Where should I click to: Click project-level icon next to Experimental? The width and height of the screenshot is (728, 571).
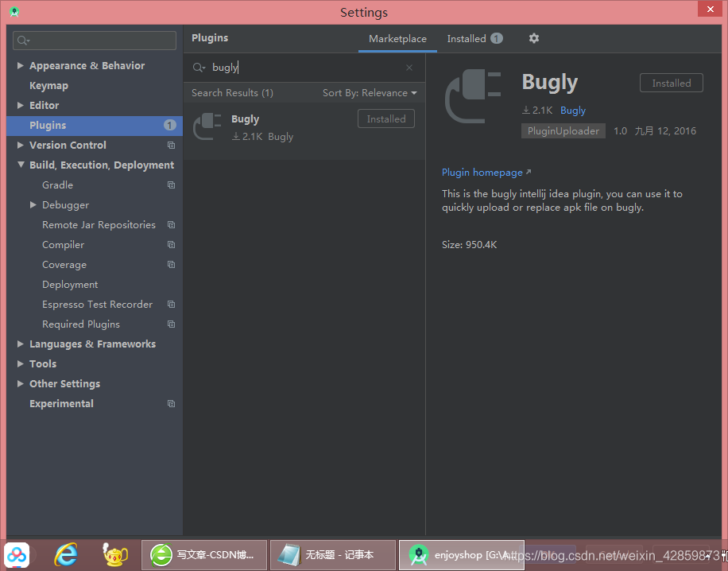(171, 404)
